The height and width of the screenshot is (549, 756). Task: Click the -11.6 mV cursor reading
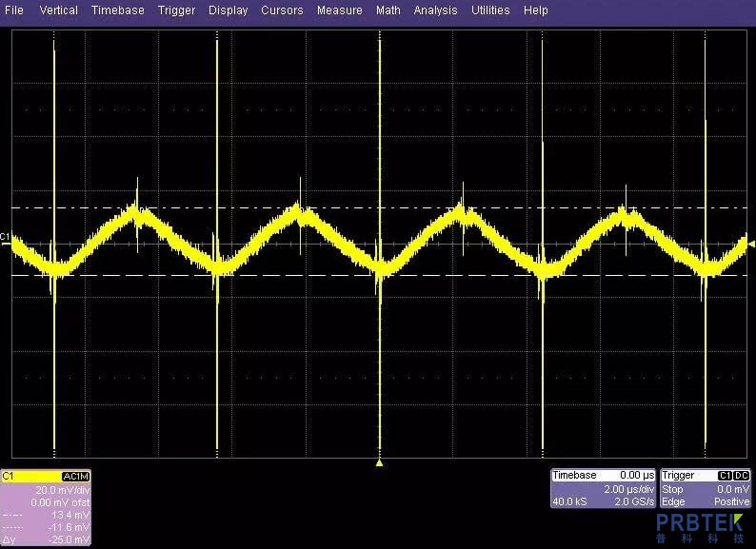tap(69, 527)
